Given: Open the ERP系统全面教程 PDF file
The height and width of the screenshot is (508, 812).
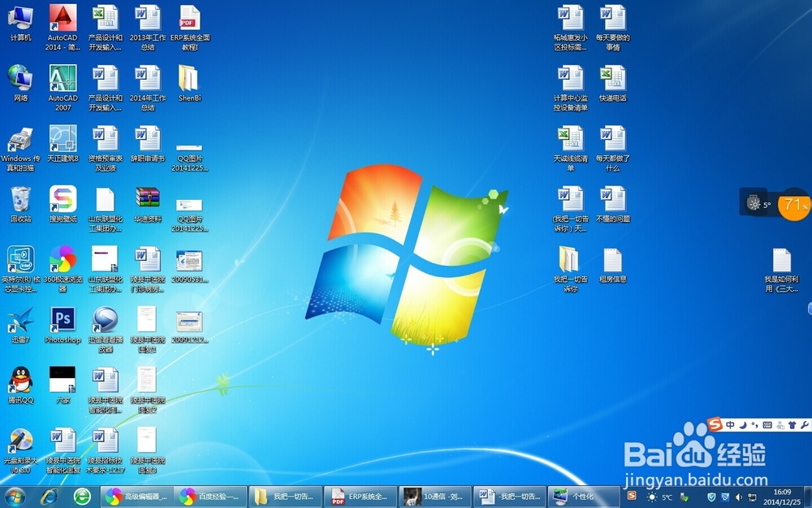Looking at the screenshot, I should tap(189, 27).
